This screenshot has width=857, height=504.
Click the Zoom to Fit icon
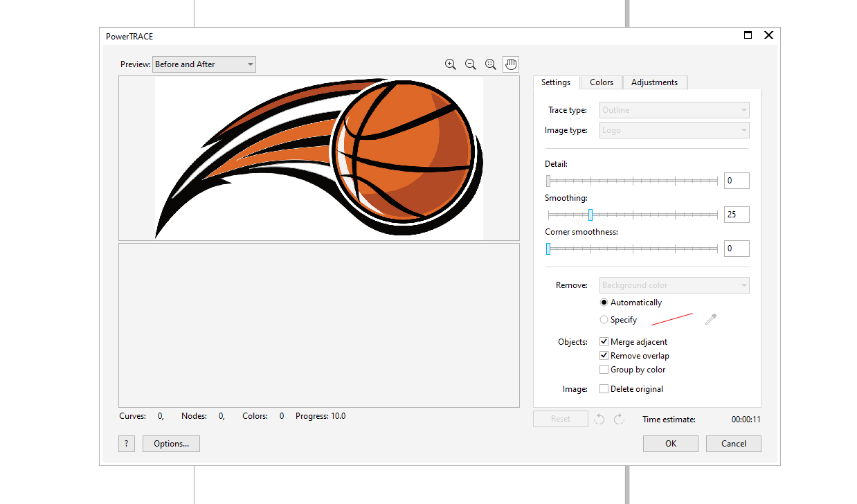click(491, 64)
